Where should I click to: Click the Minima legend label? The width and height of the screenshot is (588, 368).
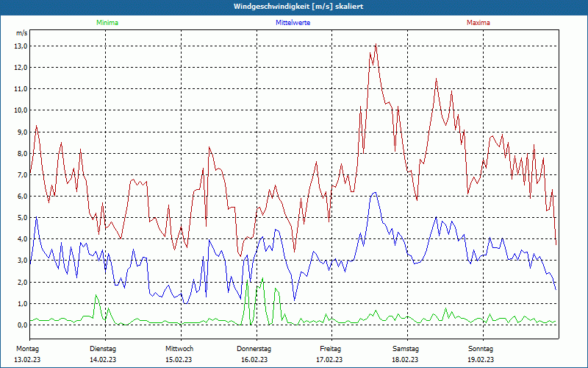pyautogui.click(x=107, y=23)
